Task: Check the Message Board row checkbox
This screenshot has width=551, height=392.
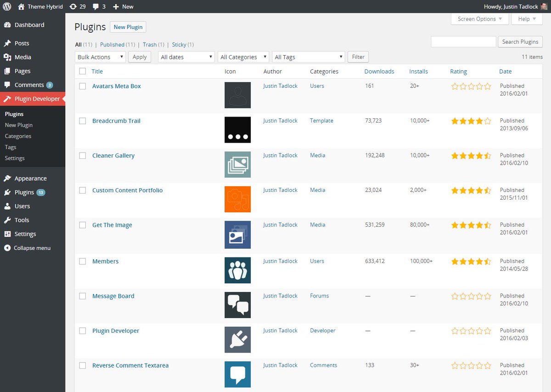Action: point(83,296)
